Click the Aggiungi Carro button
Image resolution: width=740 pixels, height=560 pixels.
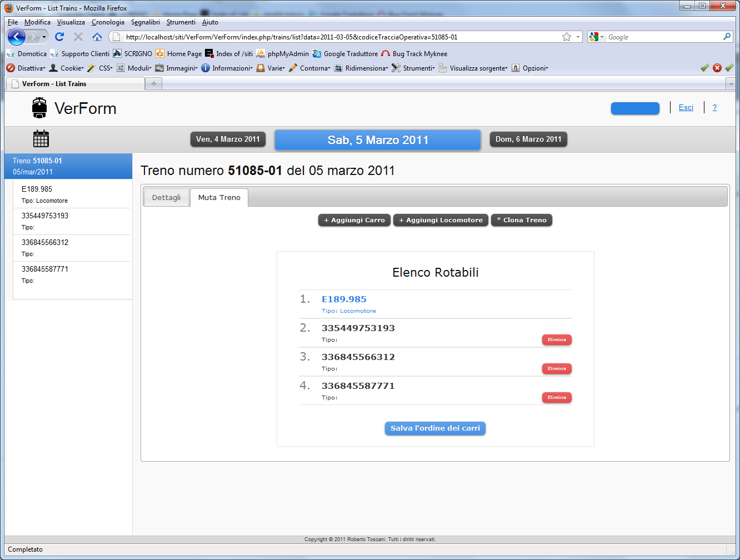click(354, 221)
